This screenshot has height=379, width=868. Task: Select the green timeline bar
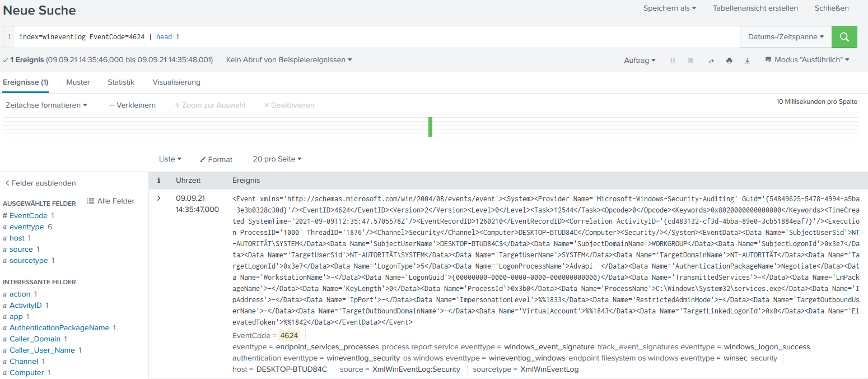tap(430, 127)
